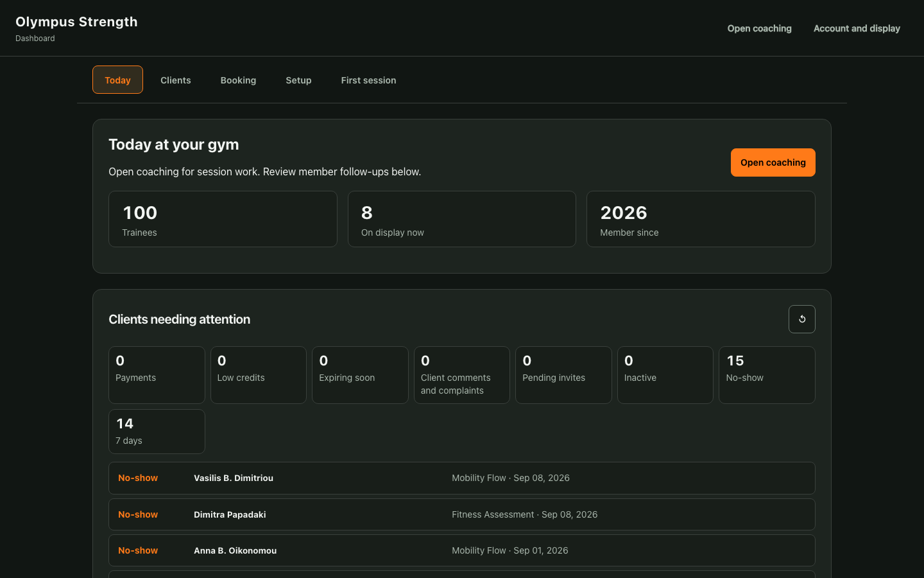Filter by Low credits card
This screenshot has height=578, width=924.
click(258, 375)
